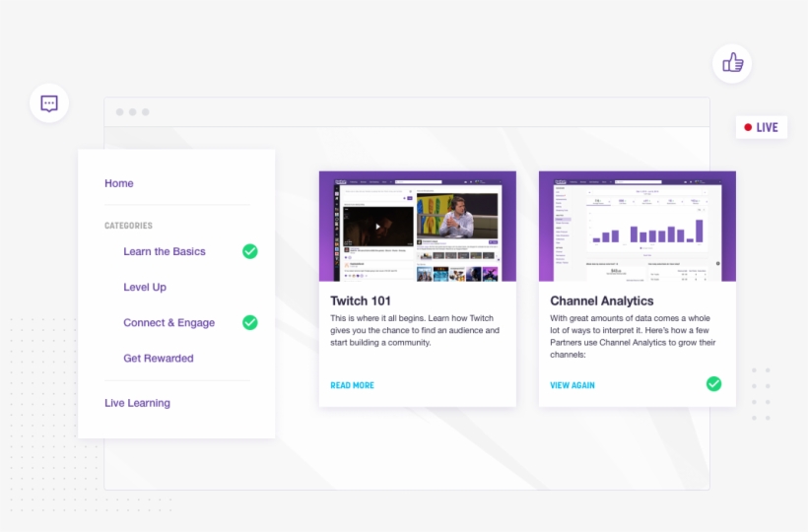Screen dimensions: 808x532
Task: Click the thumbs up icon
Action: [732, 64]
